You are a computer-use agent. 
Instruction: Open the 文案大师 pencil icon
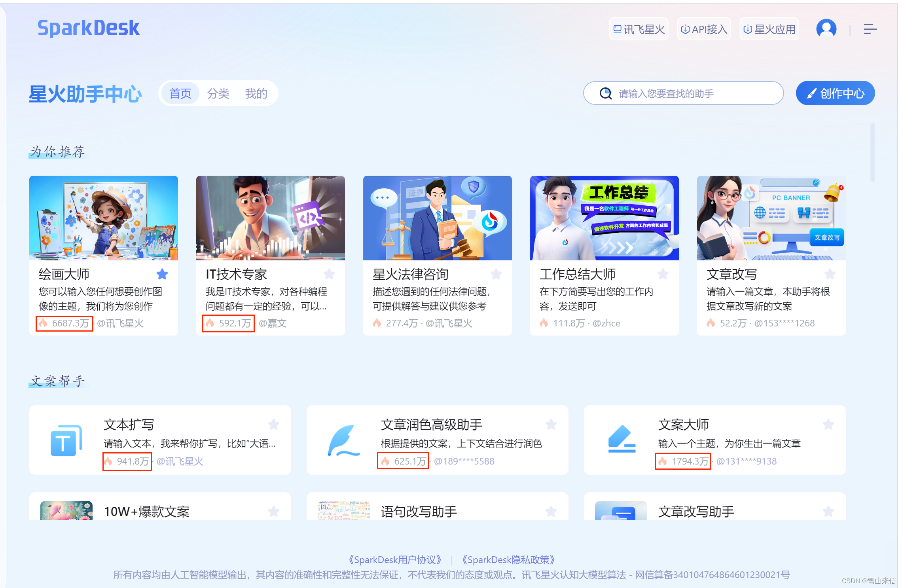point(622,439)
